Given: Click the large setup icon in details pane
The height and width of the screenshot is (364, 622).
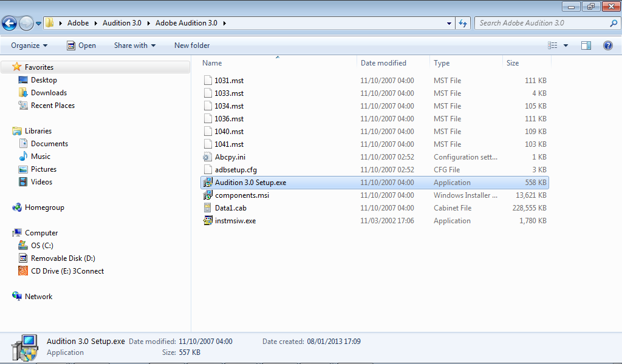Looking at the screenshot, I should [x=24, y=348].
